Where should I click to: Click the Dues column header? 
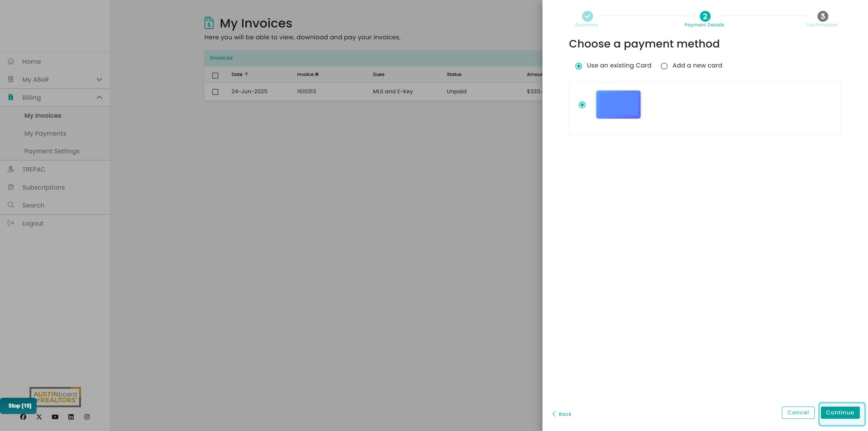pos(379,74)
